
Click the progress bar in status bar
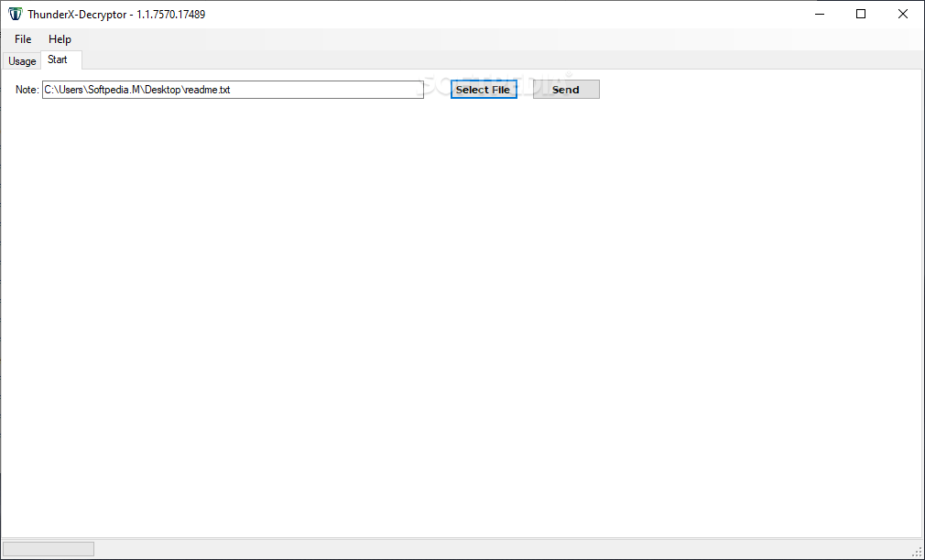[49, 549]
